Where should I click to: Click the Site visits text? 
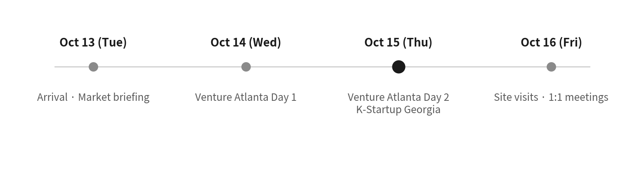coord(516,98)
